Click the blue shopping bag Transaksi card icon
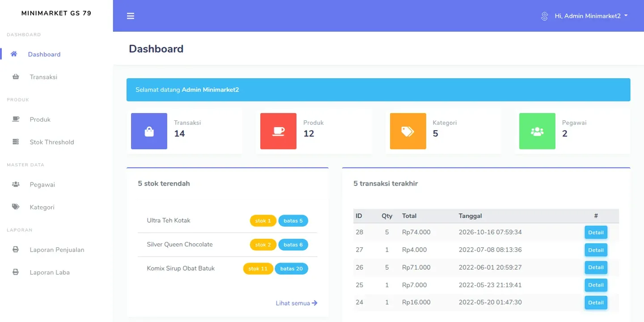 point(149,131)
